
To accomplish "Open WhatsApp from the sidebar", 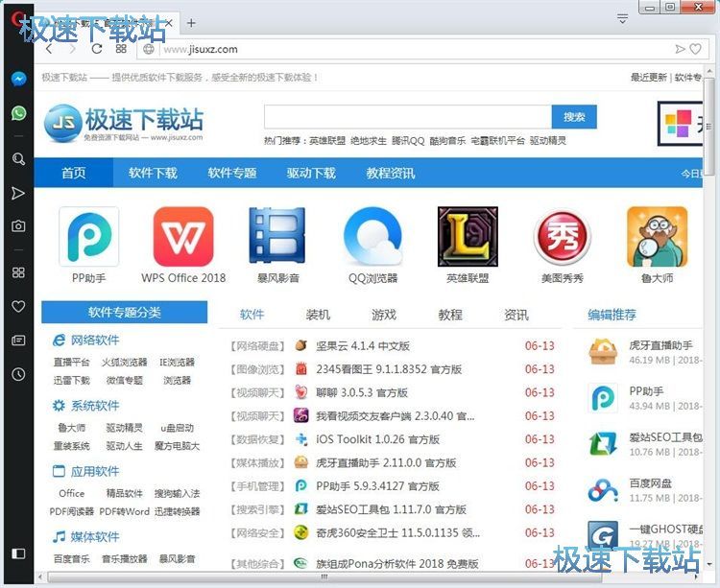I will 18,113.
